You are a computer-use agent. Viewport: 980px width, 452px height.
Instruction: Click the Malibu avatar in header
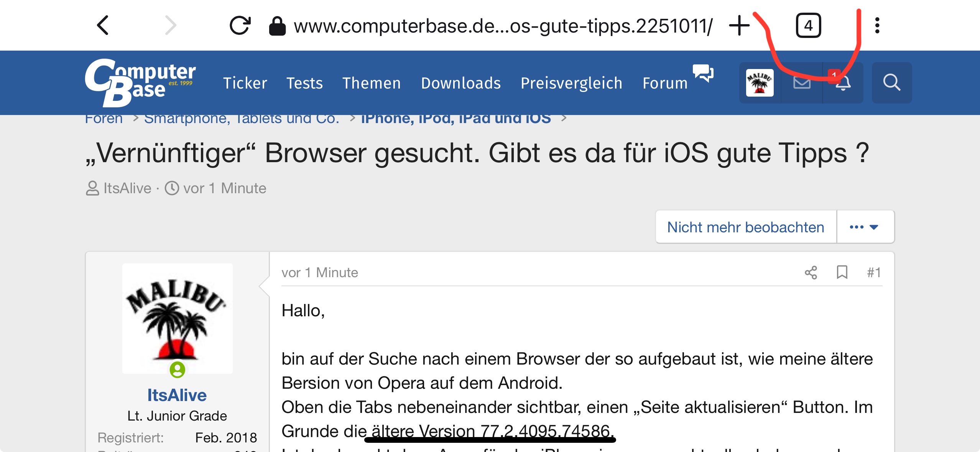[x=760, y=82]
